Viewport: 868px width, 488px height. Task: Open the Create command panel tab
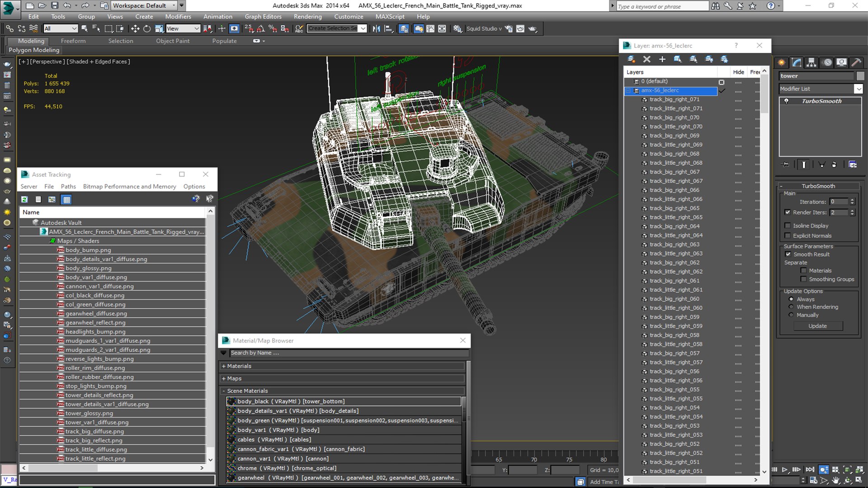[782, 62]
